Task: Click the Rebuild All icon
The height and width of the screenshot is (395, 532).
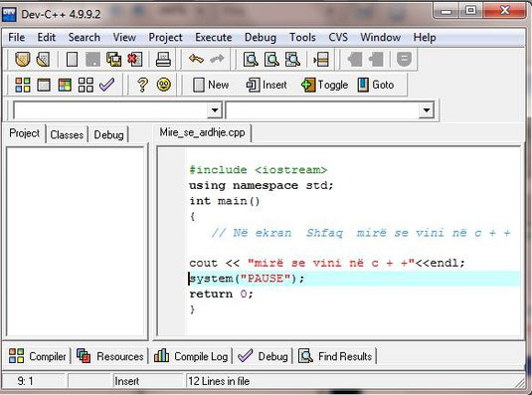Action: [x=86, y=85]
